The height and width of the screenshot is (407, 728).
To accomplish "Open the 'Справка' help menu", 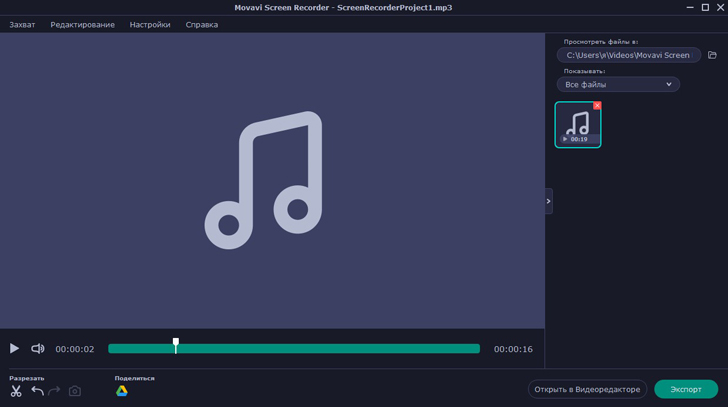I will [202, 25].
